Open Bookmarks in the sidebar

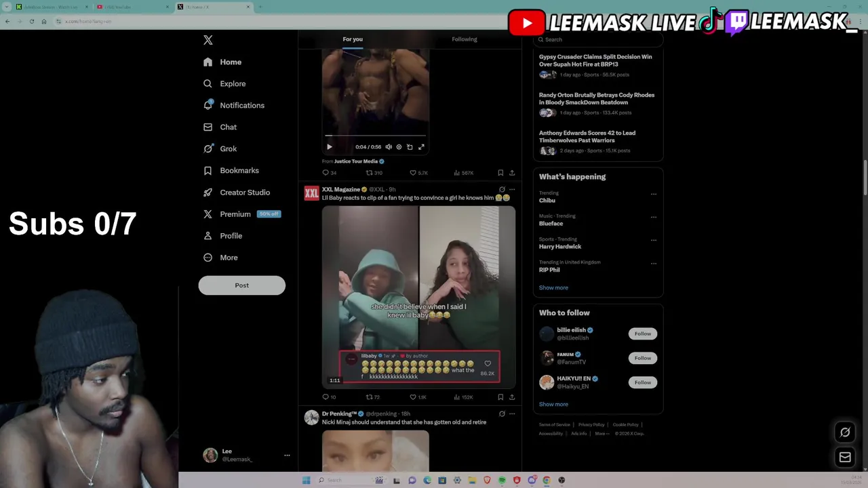(x=231, y=170)
